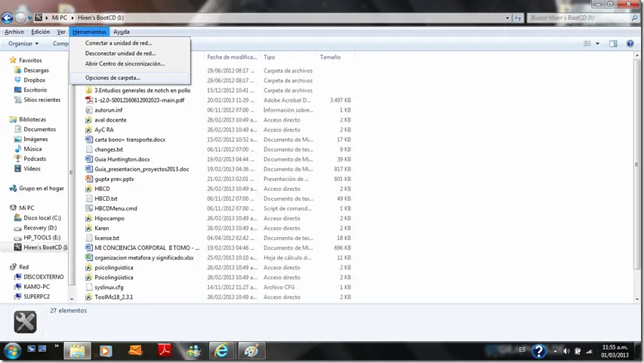Open Imágenes library
The width and height of the screenshot is (644, 363).
[35, 139]
